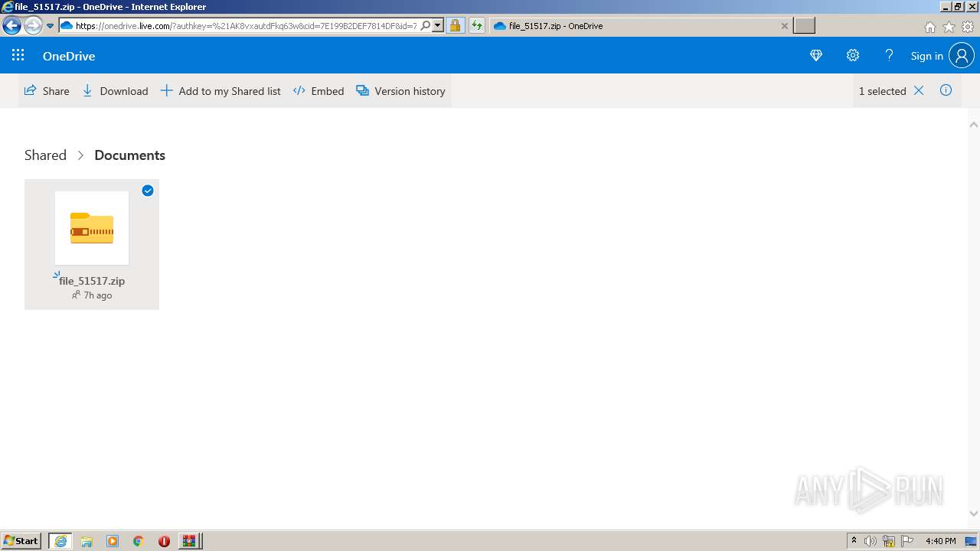Download file_51517.zip

click(x=115, y=91)
